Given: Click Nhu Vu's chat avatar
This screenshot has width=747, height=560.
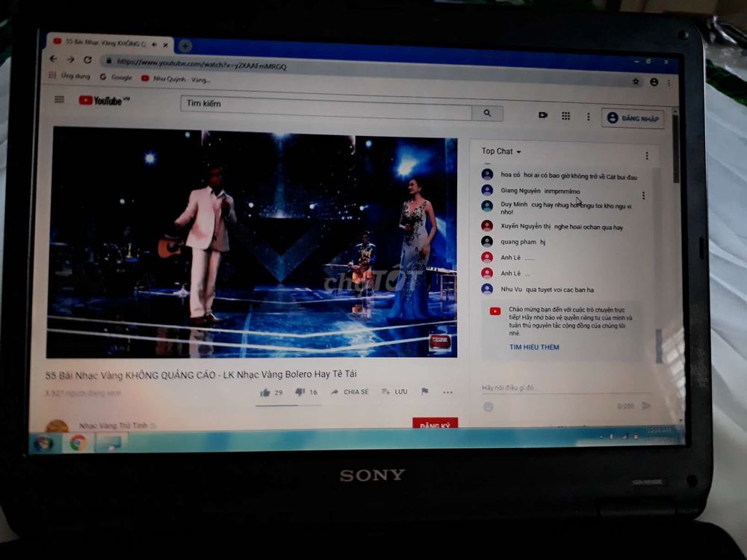Looking at the screenshot, I should (487, 288).
